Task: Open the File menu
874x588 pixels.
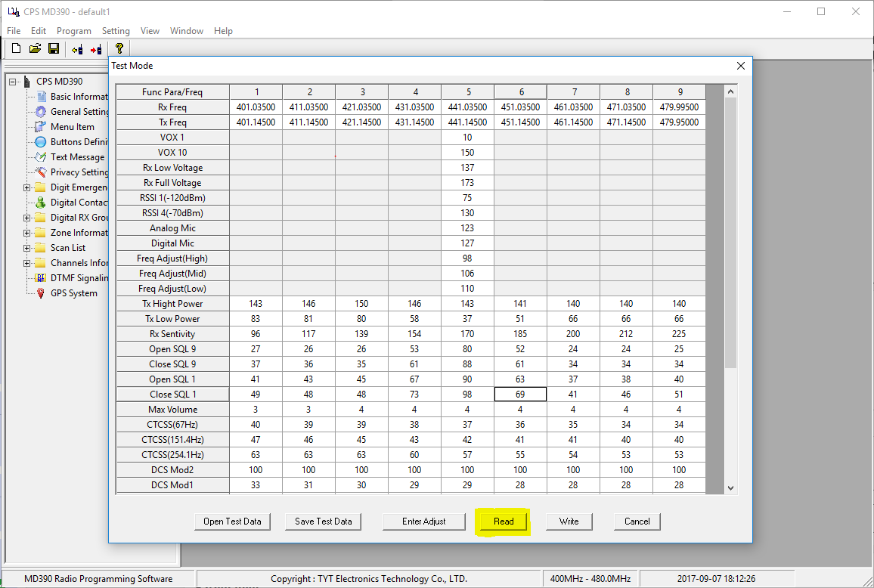Action: [x=14, y=31]
